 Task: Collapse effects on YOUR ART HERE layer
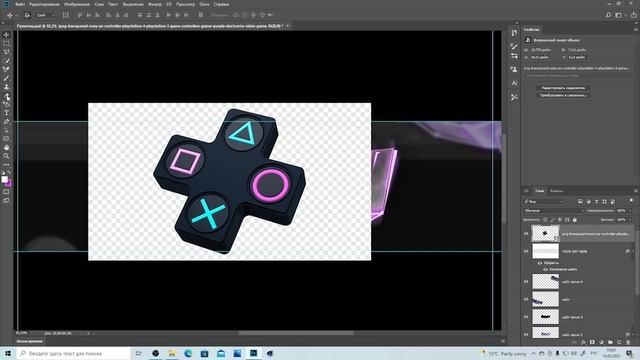[x=633, y=251]
